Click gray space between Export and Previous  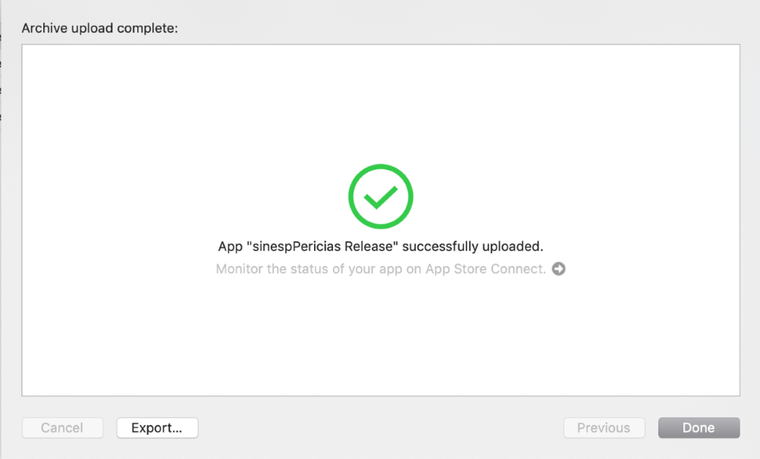[x=380, y=428]
